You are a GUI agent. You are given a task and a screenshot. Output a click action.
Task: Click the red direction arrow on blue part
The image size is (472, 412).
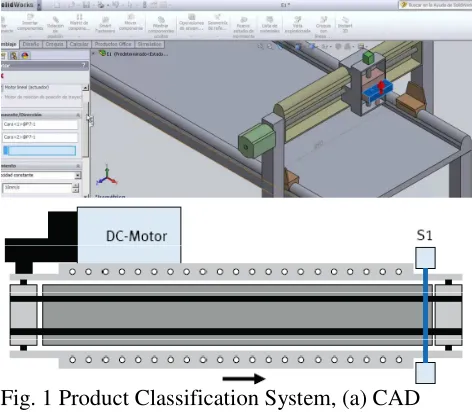pyautogui.click(x=381, y=88)
